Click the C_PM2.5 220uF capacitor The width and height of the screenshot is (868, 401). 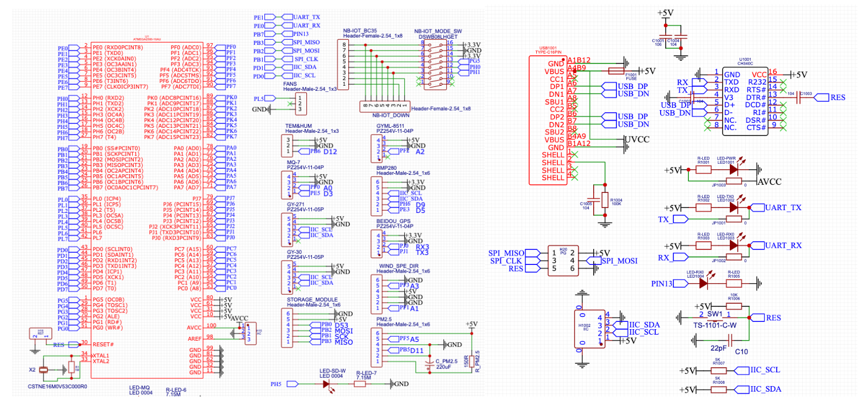click(429, 364)
